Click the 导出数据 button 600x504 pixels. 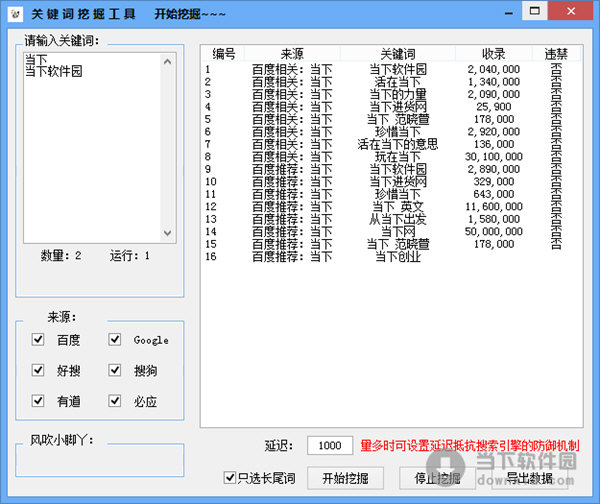(x=530, y=478)
